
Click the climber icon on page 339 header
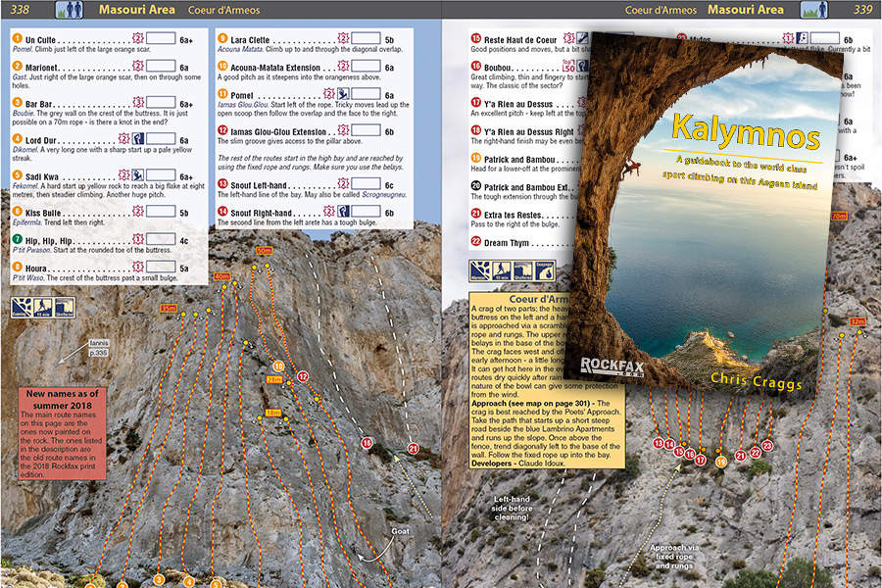pos(814,10)
